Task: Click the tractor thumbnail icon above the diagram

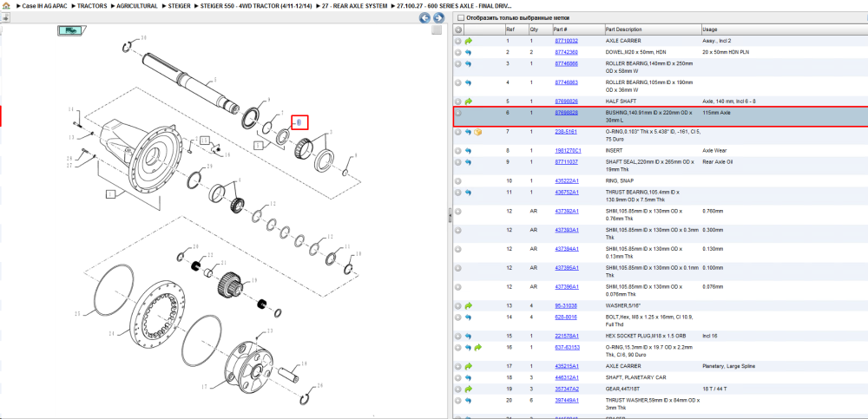Action: pyautogui.click(x=71, y=31)
